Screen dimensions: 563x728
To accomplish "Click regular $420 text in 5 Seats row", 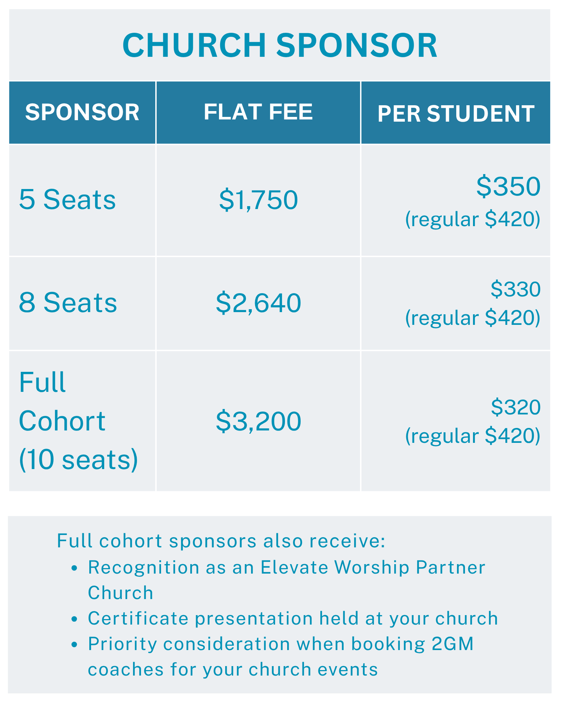I will (473, 220).
